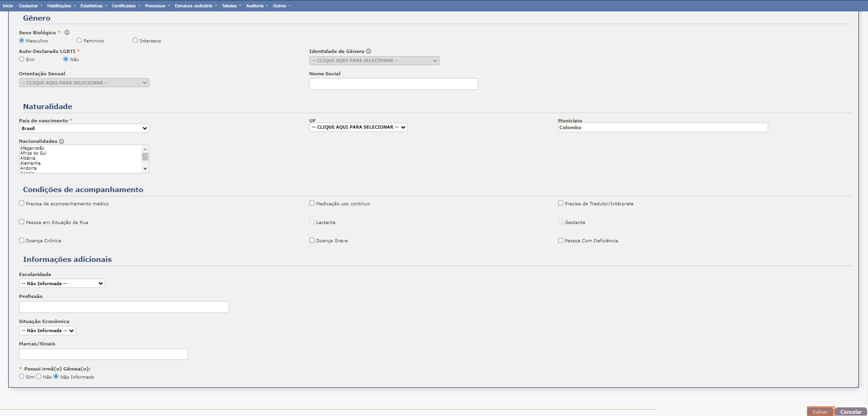
Task: Select the Masculino radio button
Action: pos(22,40)
